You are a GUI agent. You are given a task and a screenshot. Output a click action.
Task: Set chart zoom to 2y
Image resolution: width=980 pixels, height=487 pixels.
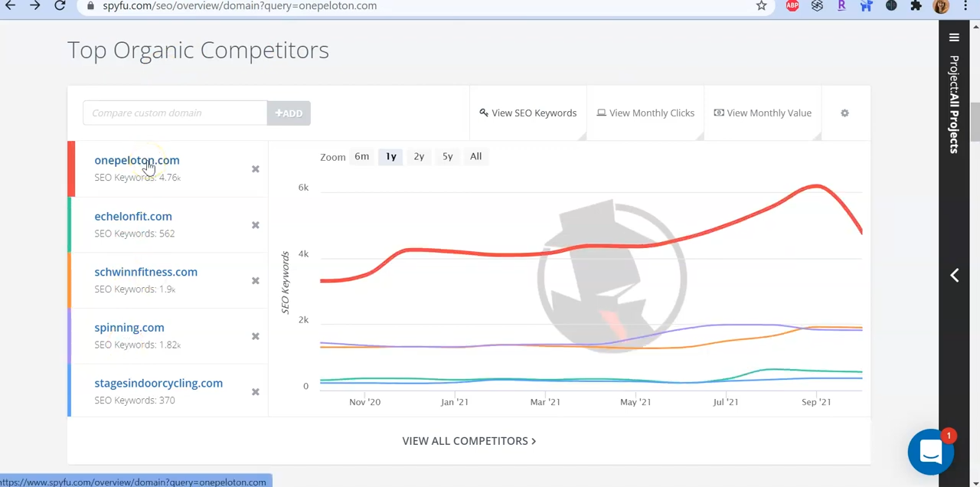pos(419,156)
